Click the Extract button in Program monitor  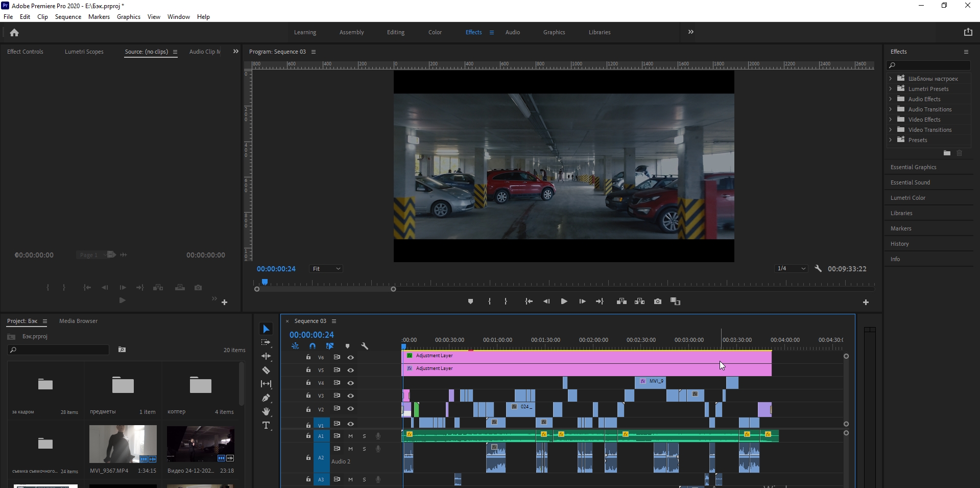click(639, 301)
